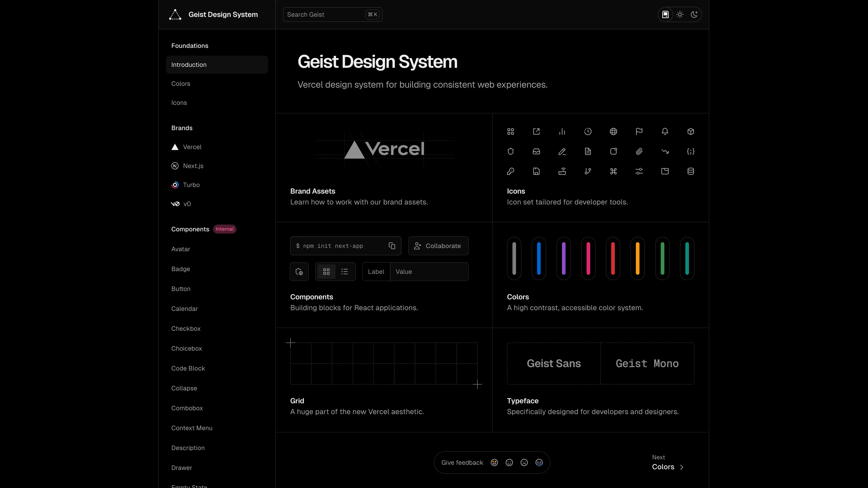This screenshot has width=868, height=488.
Task: Open the v0 brand page
Action: point(181,204)
